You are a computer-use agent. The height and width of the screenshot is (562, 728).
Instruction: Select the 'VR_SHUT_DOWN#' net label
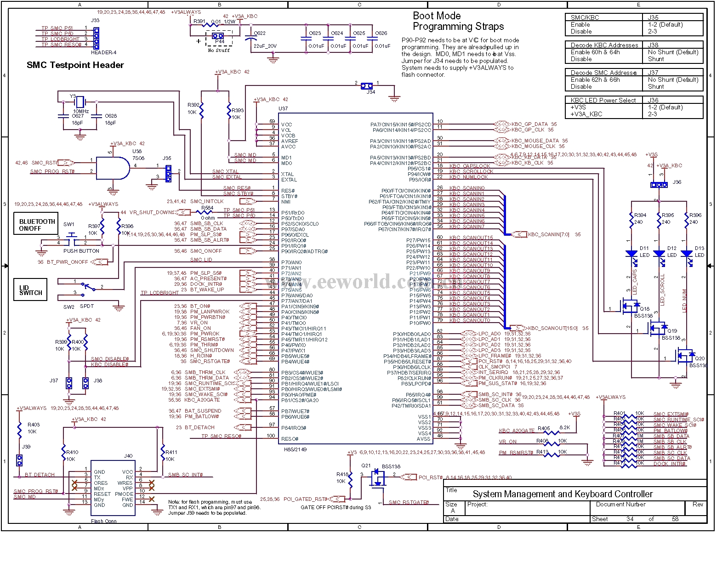(151, 212)
